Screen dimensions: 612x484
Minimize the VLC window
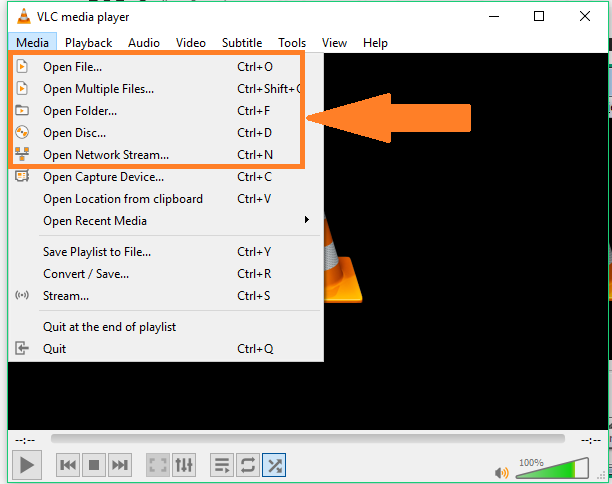click(x=494, y=16)
